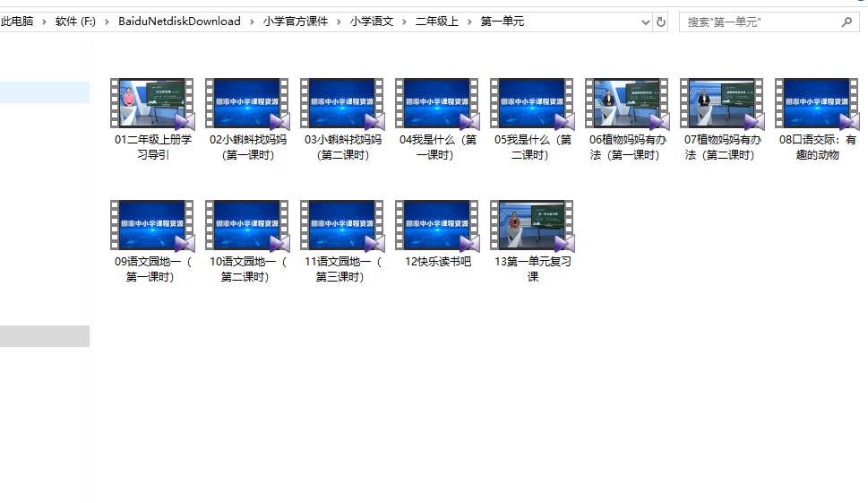Select 08口语交际：有趣的动物 video file
The width and height of the screenshot is (868, 503).
(817, 104)
